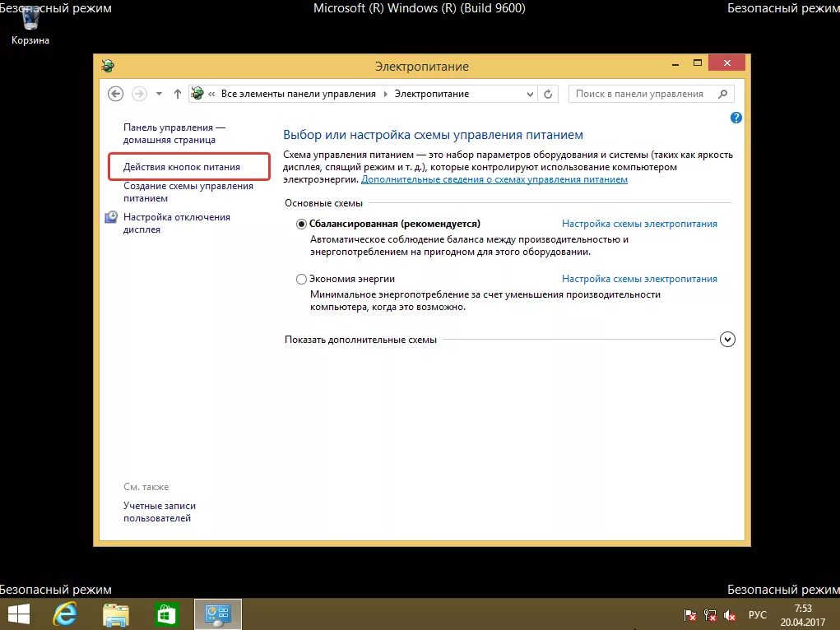Select the 'Сбалансированная (рекомендуется)' radio button
The width and height of the screenshot is (840, 630).
coord(302,224)
